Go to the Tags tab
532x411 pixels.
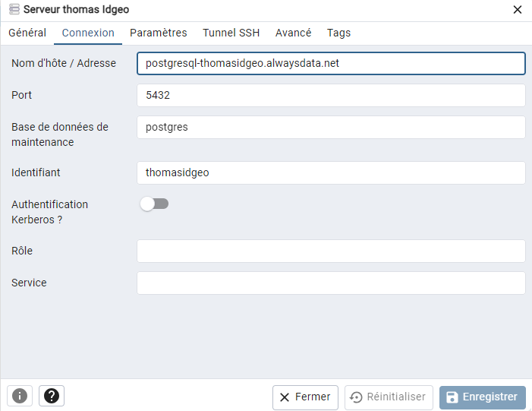338,33
